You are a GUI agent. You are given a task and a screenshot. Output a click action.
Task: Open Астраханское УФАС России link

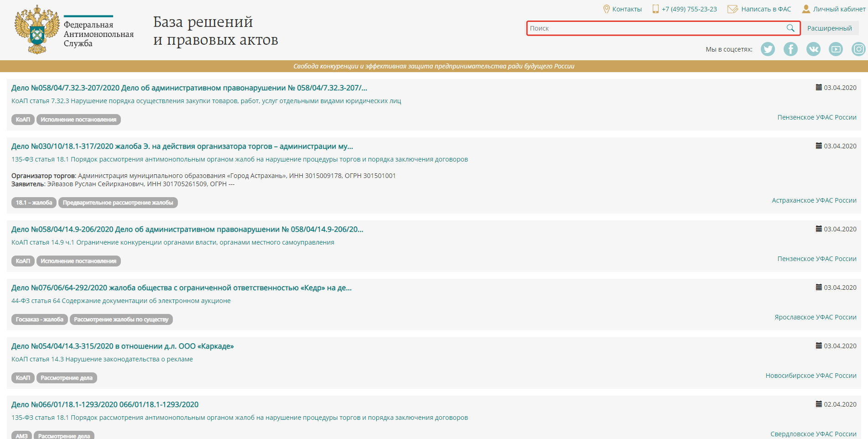[x=814, y=200]
